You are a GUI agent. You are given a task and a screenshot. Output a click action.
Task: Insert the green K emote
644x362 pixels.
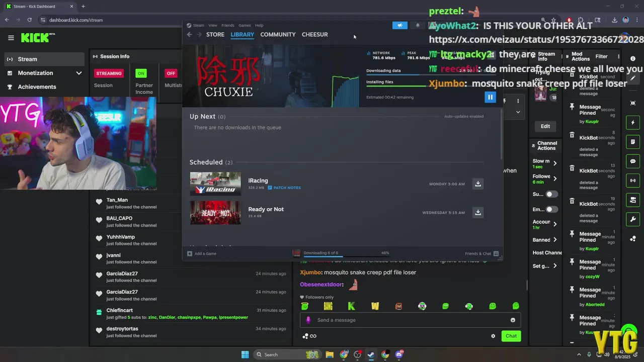(x=351, y=306)
